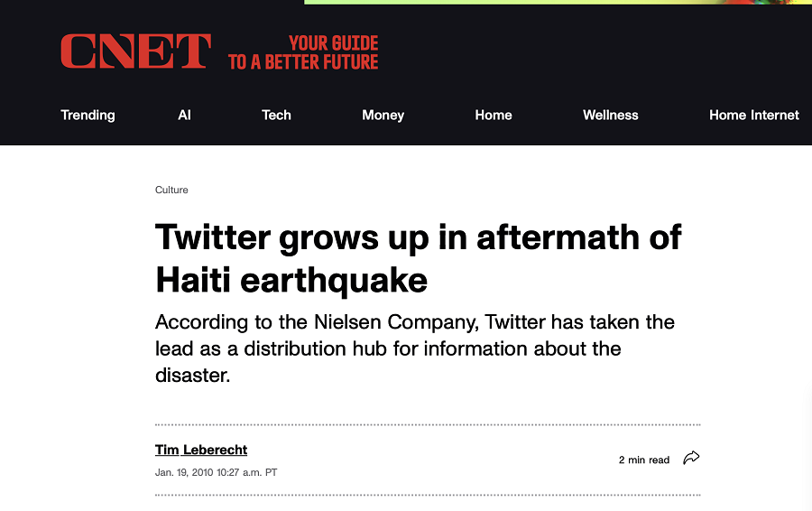The image size is (812, 511).
Task: Go to the Tech section
Action: point(276,115)
